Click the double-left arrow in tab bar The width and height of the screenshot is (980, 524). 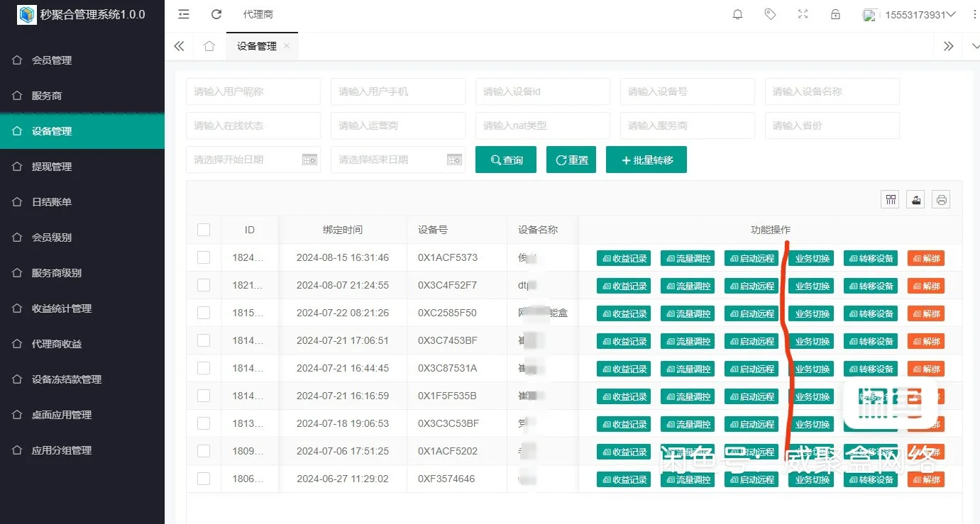click(x=179, y=46)
